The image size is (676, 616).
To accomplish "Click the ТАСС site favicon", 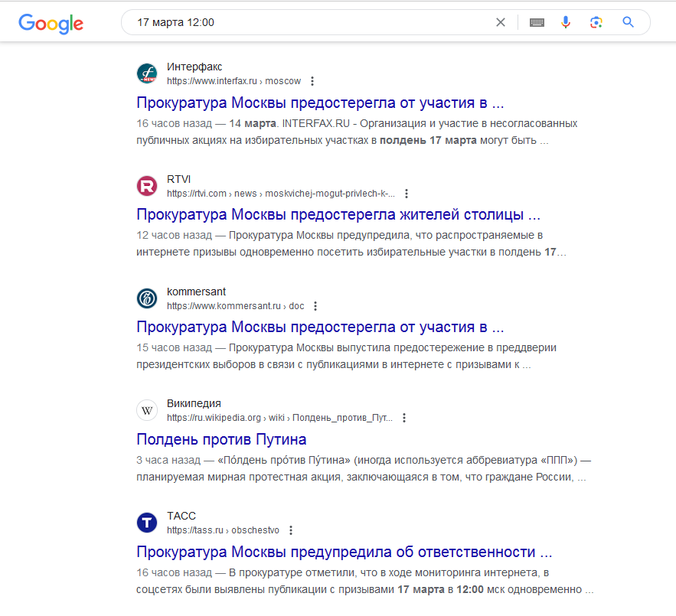I will coord(147,523).
